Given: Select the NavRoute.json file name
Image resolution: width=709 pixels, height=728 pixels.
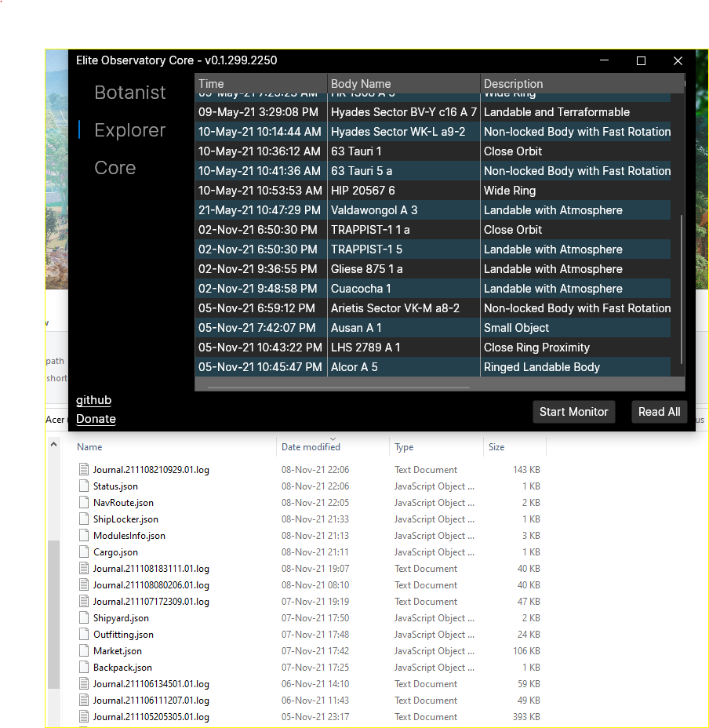Looking at the screenshot, I should pyautogui.click(x=123, y=502).
